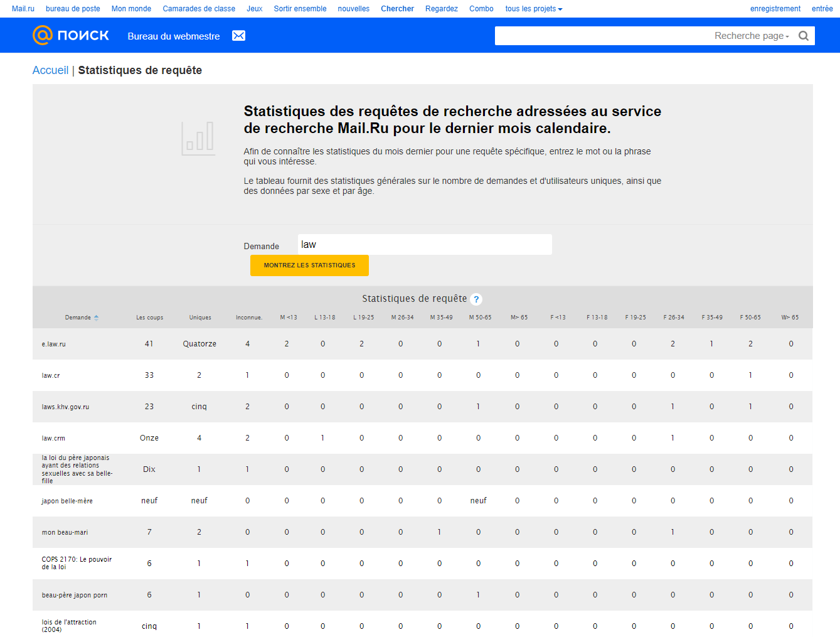
Task: Click 'Onze' hits value for law.crm
Action: point(149,438)
